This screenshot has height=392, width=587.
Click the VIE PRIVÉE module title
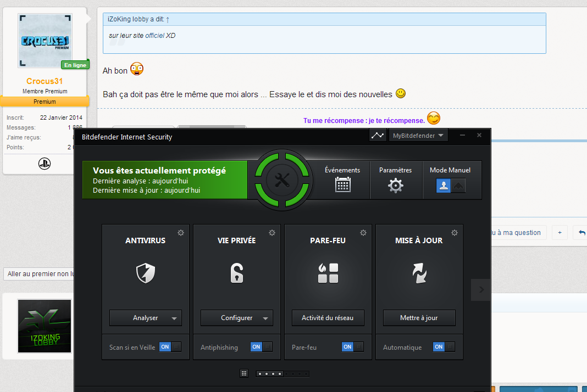point(236,240)
